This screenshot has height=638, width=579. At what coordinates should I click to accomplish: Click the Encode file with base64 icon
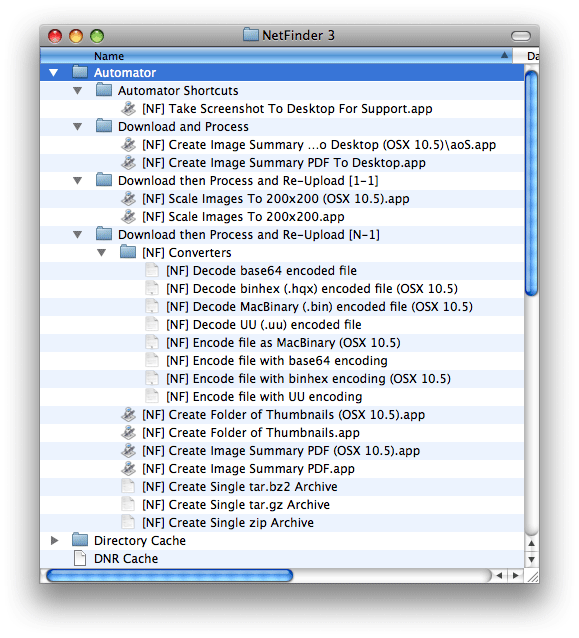[152, 360]
